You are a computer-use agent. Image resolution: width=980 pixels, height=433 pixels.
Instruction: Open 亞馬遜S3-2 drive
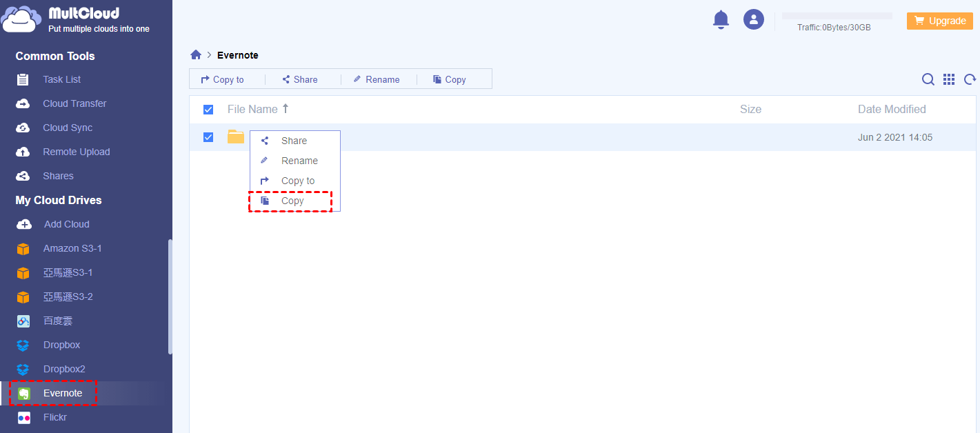point(68,296)
